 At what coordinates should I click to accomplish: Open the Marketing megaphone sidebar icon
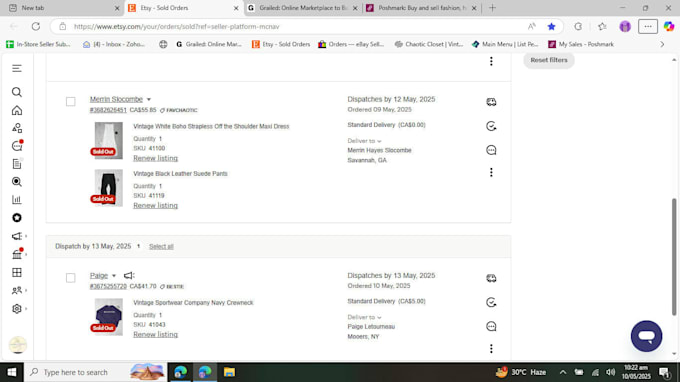point(16,236)
